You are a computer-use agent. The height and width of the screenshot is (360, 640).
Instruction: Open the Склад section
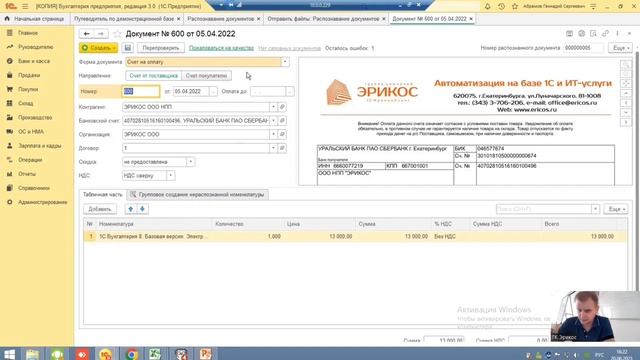(25, 103)
